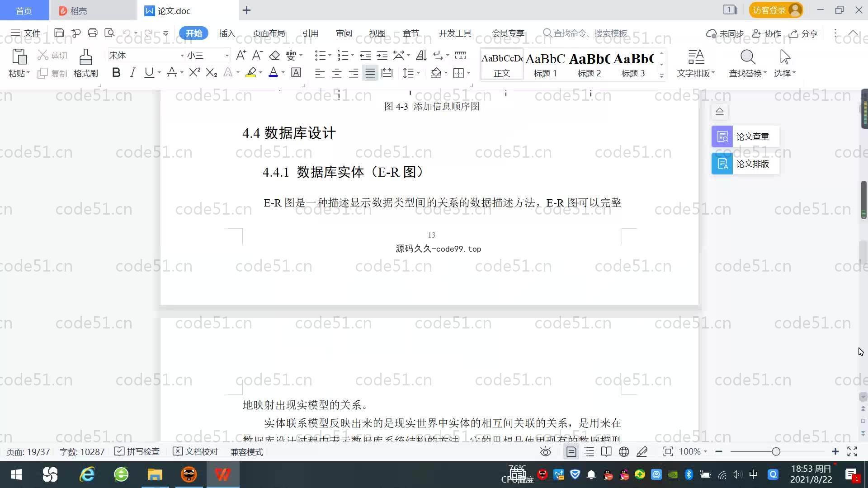Image resolution: width=868 pixels, height=488 pixels.
Task: Toggle page view mode in status bar
Action: point(571,452)
